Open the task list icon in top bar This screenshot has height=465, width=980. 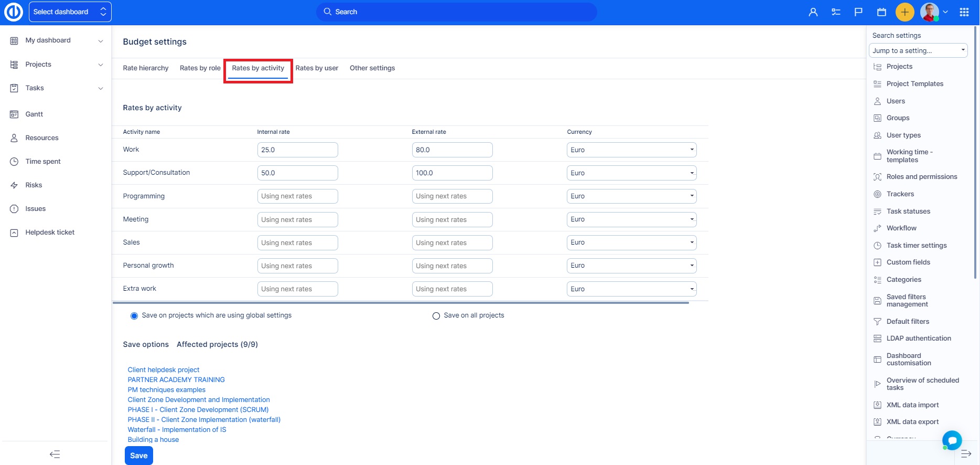tap(836, 12)
